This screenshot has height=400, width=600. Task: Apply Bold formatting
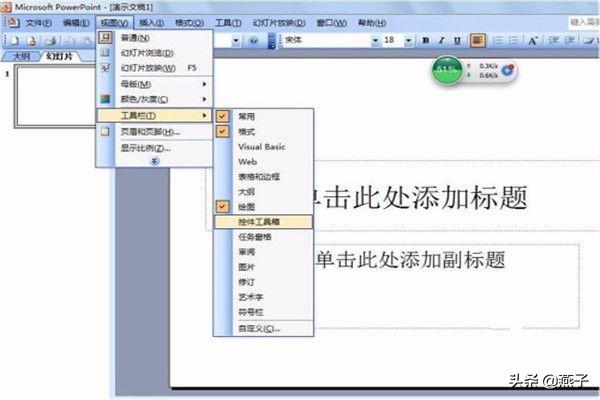426,40
